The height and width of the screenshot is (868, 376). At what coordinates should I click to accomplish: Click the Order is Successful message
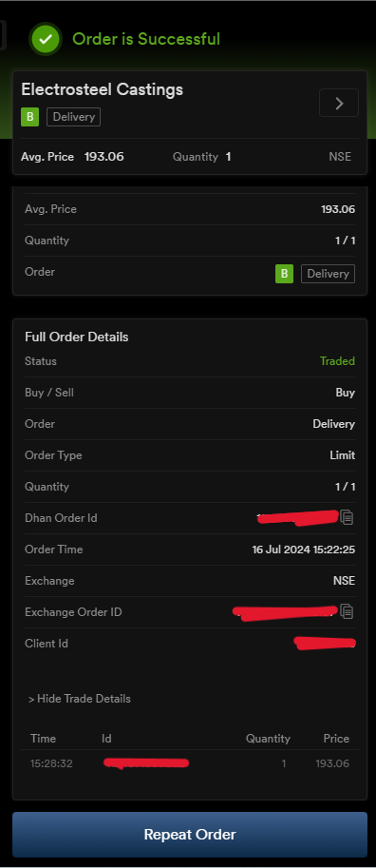(146, 39)
